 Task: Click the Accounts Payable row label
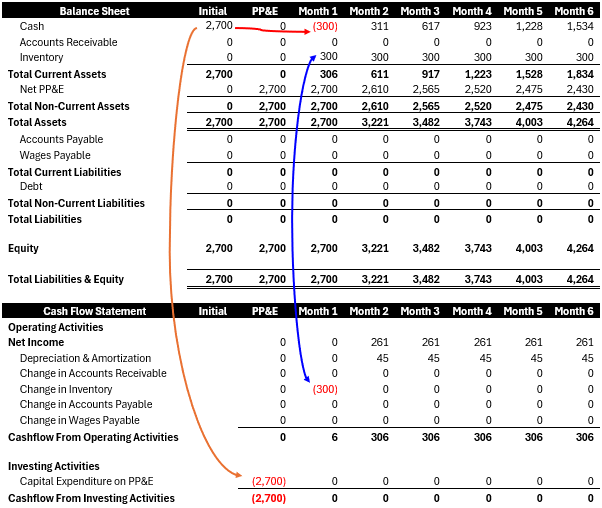tap(61, 139)
